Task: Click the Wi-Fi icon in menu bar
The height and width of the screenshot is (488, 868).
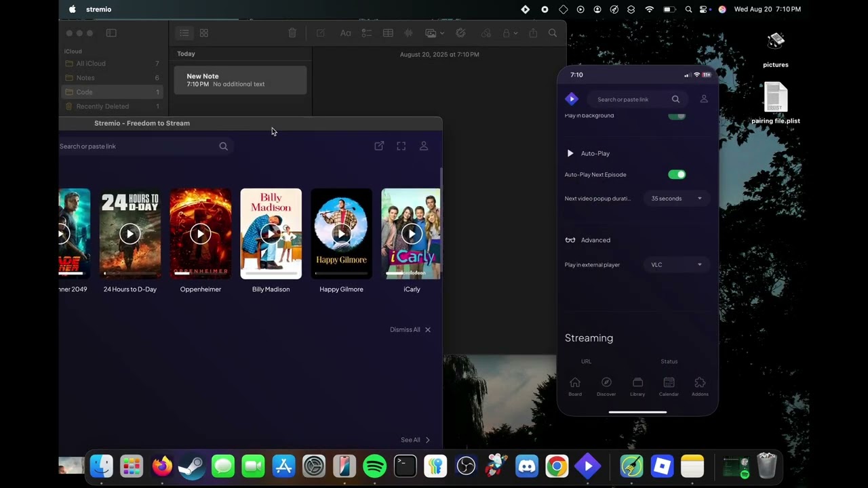Action: 650,9
